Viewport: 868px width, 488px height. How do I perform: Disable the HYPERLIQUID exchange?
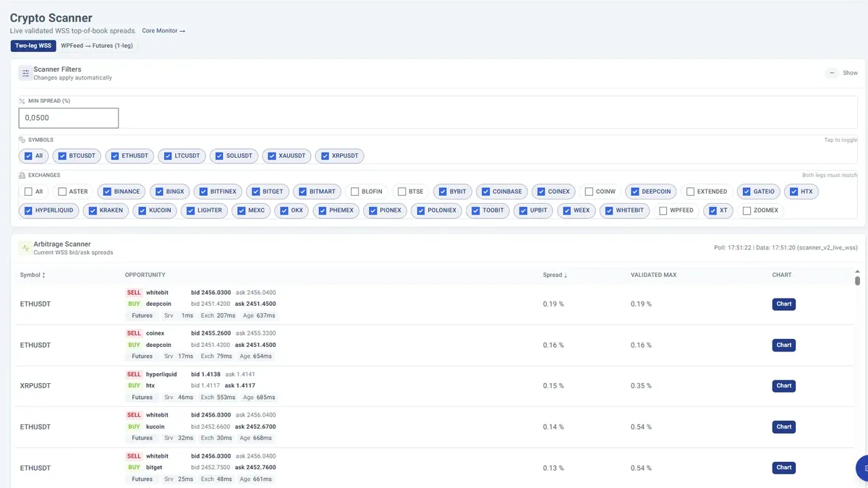pyautogui.click(x=28, y=210)
